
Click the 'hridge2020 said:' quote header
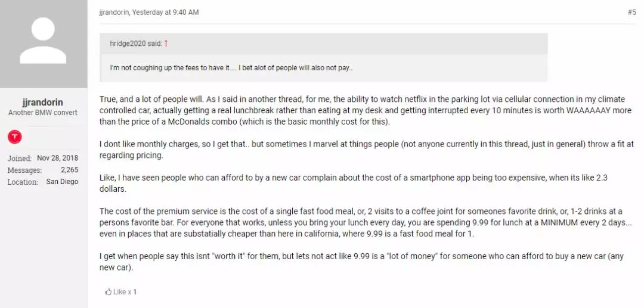coord(135,43)
